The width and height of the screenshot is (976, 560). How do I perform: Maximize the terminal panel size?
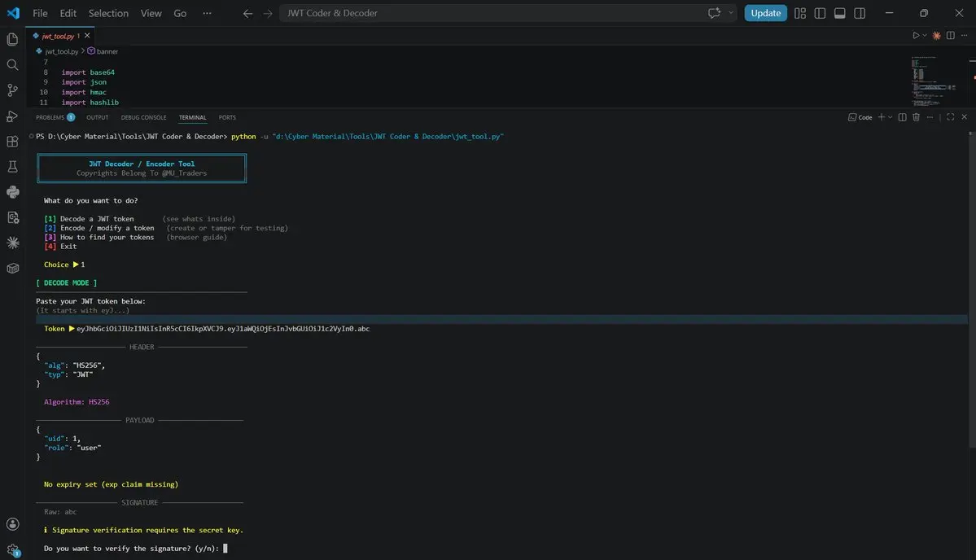coord(951,117)
